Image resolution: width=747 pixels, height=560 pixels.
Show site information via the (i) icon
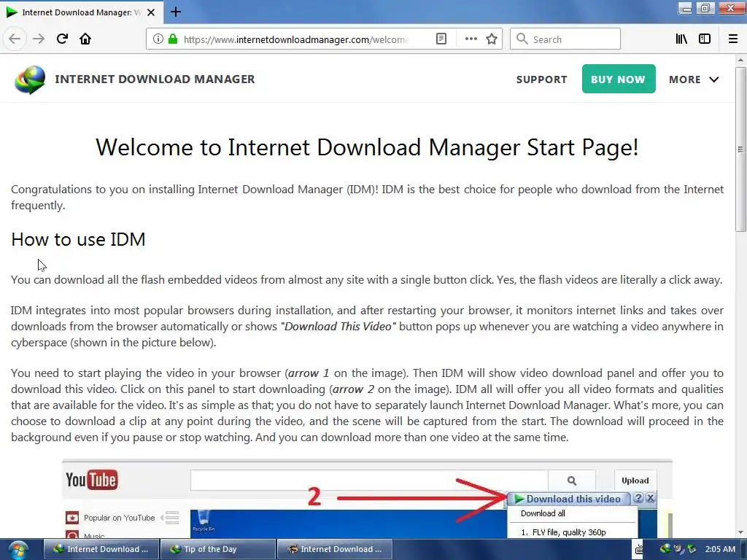[158, 39]
